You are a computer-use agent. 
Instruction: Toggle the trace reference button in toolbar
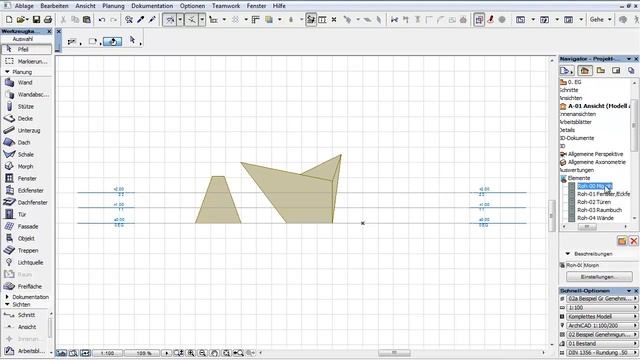479,19
